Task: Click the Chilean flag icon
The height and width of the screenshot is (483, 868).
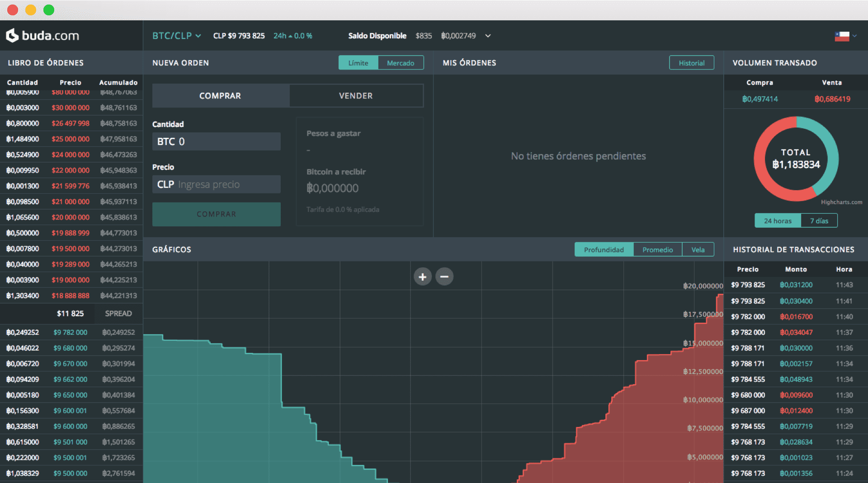Action: point(841,36)
